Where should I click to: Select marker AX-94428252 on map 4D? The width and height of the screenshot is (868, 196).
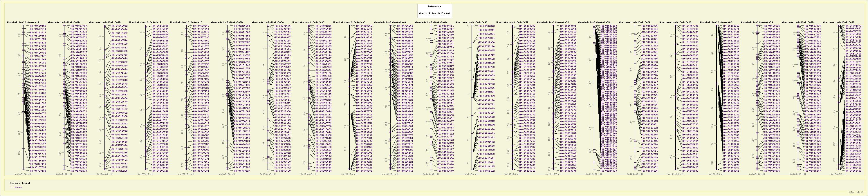click(x=486, y=26)
